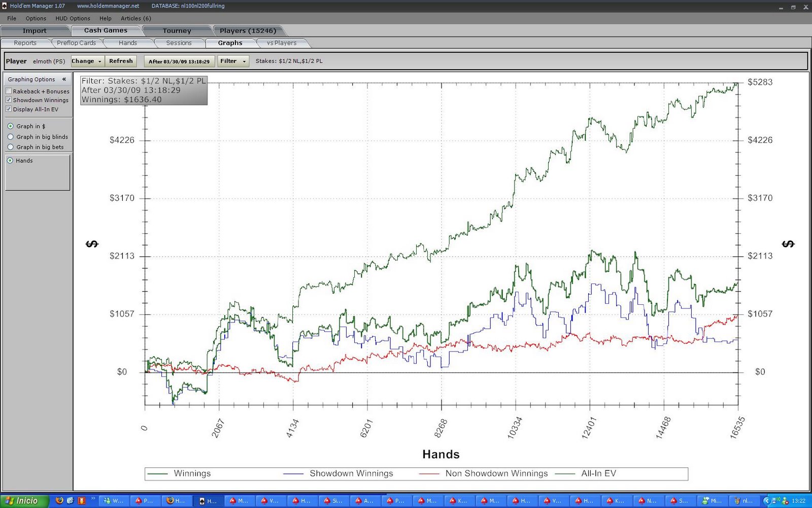Uncheck the Showdown Winnings option
Viewport: 812px width, 508px height.
[x=9, y=100]
